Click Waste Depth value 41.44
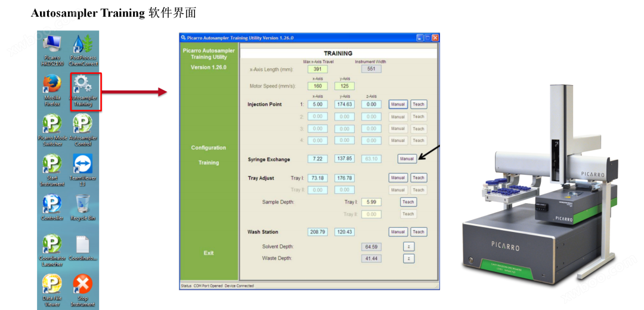This screenshot has width=644, height=310. coord(371,258)
